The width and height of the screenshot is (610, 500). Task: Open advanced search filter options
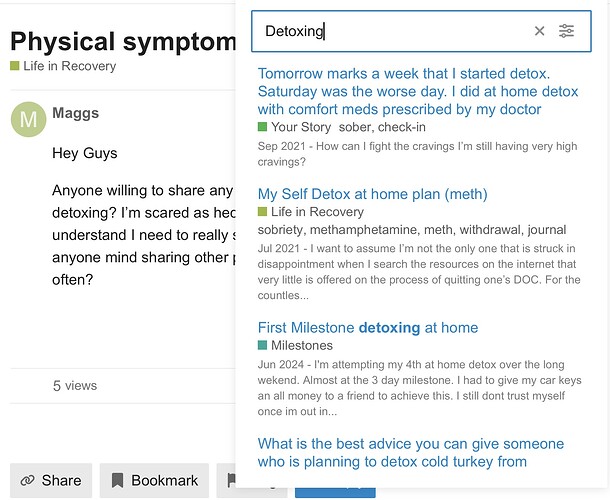tap(567, 31)
